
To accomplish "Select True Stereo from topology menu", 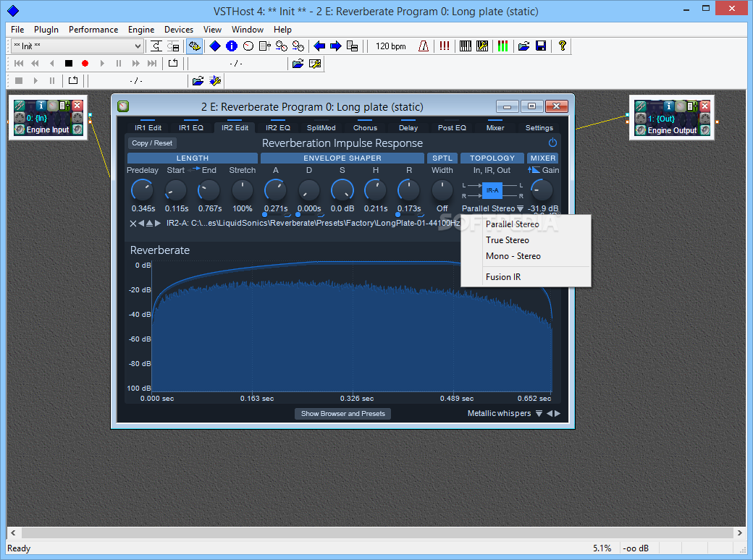I will [x=526, y=240].
